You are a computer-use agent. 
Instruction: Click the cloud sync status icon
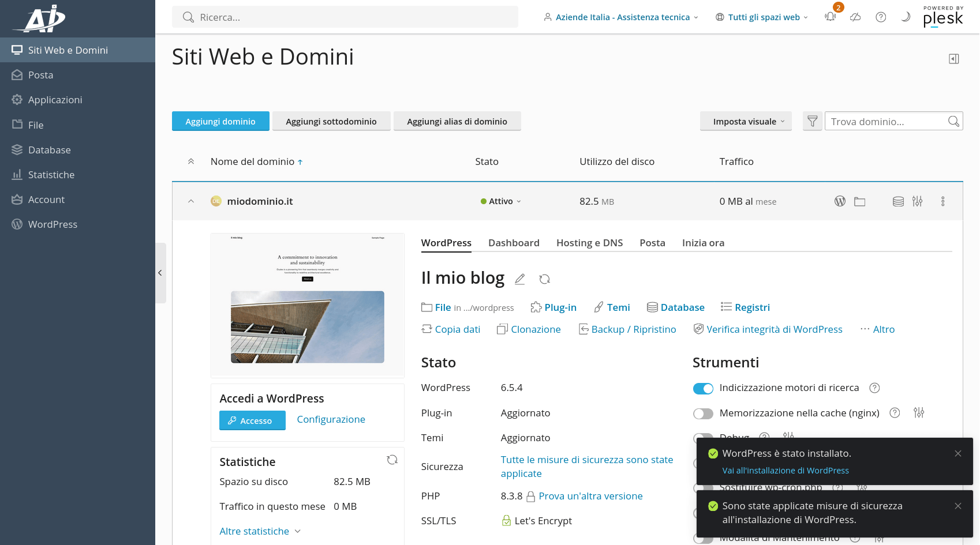pos(855,17)
